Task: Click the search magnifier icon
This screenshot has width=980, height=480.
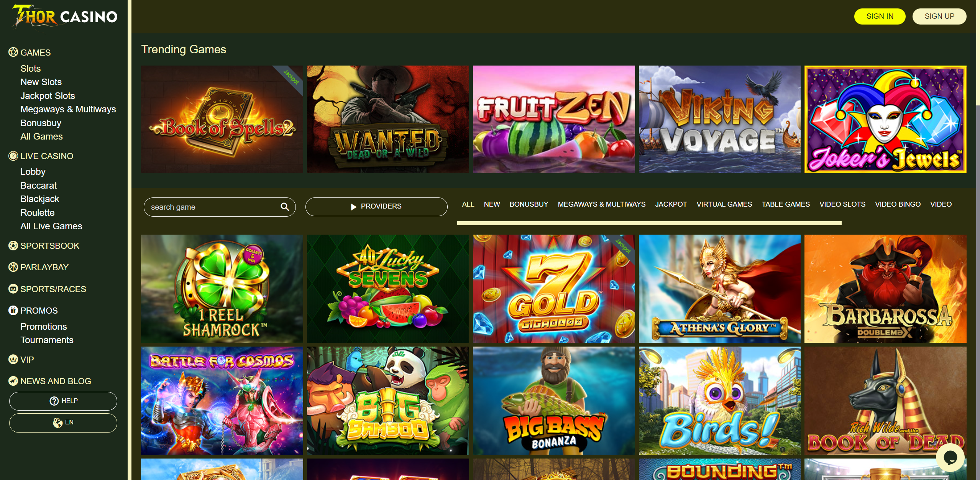Action: coord(285,207)
